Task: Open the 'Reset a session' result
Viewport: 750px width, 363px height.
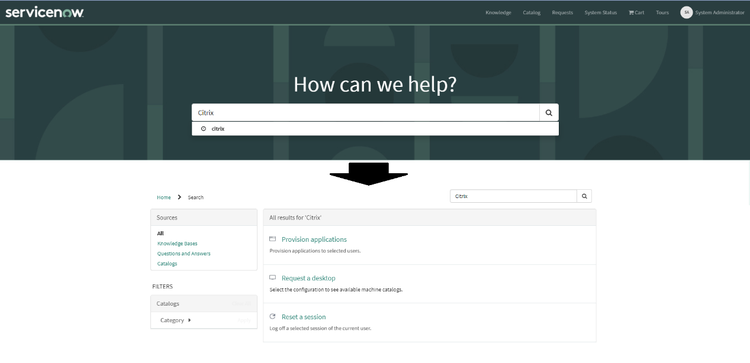Action: pyautogui.click(x=304, y=317)
